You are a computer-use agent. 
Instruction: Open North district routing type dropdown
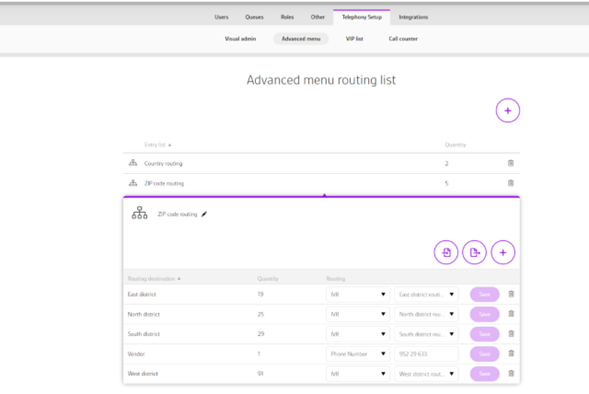[x=357, y=314]
